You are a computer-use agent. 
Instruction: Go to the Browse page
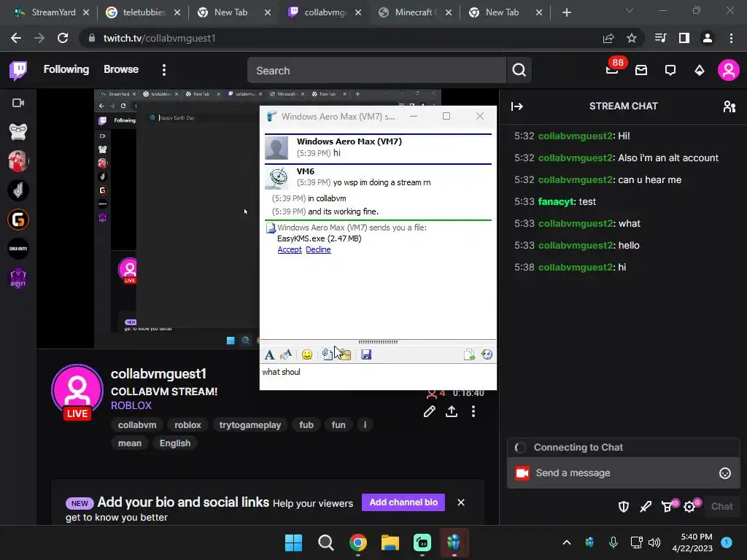[x=121, y=69]
